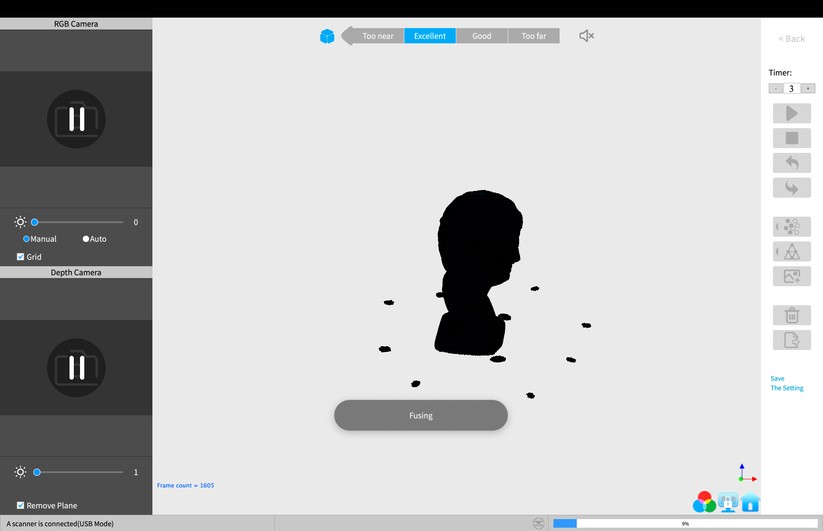This screenshot has width=823, height=531.
Task: Click the trash can delete icon
Action: point(791,315)
